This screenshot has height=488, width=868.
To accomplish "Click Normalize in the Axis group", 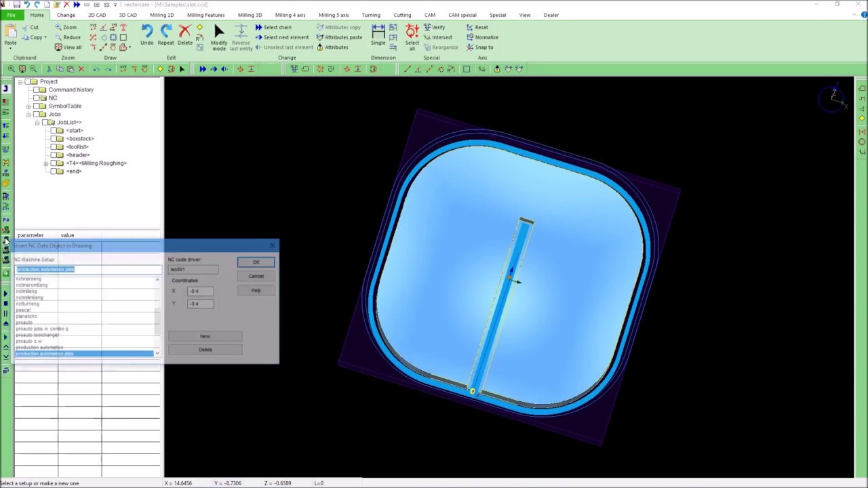I will (x=482, y=37).
